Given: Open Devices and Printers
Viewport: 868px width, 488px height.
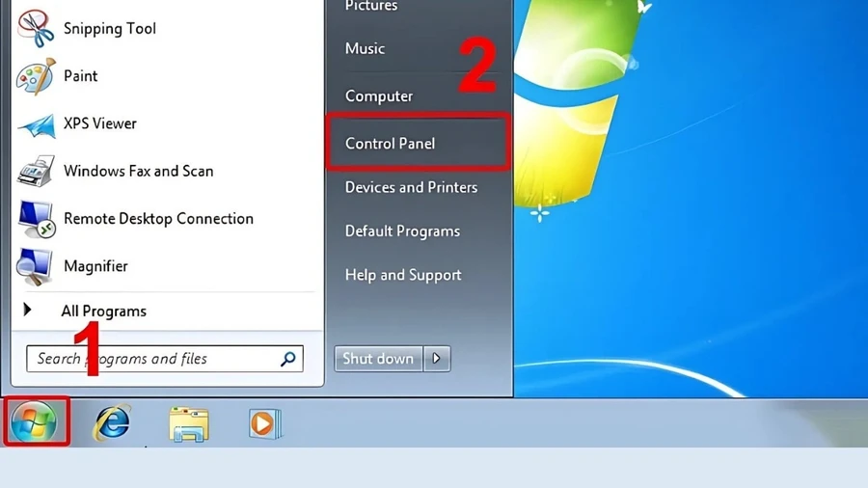Looking at the screenshot, I should coord(411,187).
